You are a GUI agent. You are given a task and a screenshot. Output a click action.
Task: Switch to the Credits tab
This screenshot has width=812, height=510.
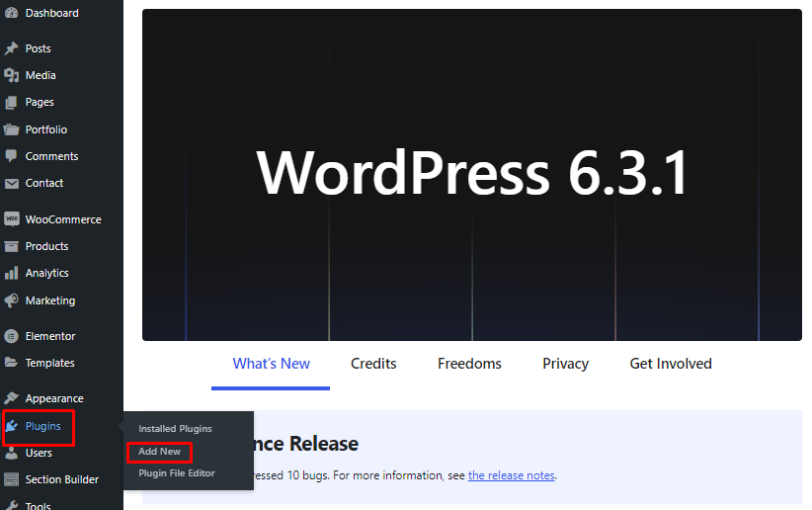tap(373, 364)
